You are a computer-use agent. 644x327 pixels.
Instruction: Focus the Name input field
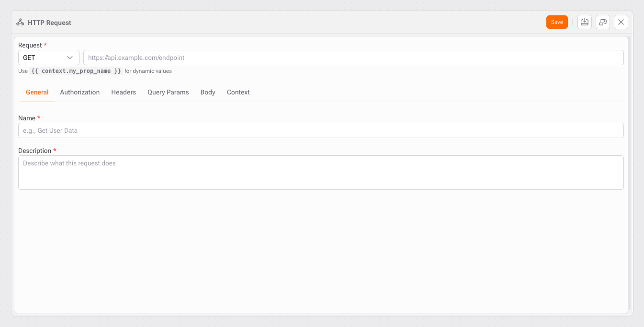(321, 130)
